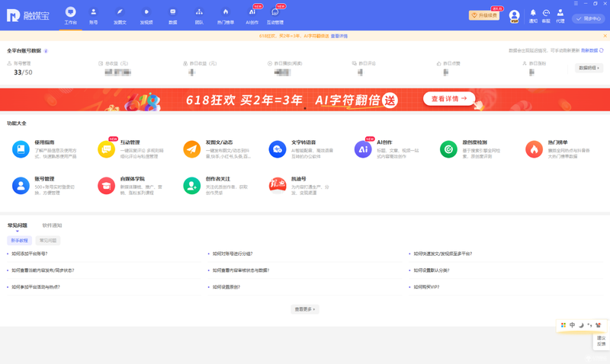Open the 团队 team icon in top nav
Screen dimensions: 610x364
pos(199,12)
